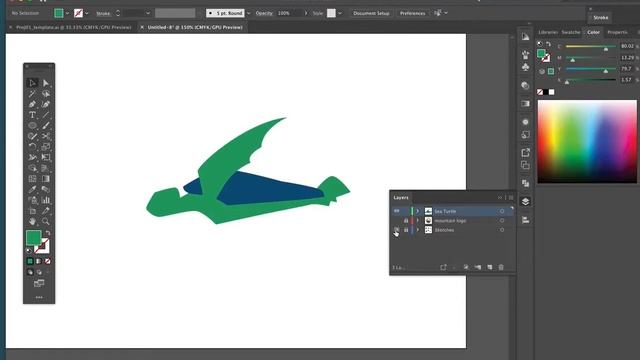Screen dimensions: 640x360
Task: Collapse the Layers panel with double arrows
Action: tap(500, 198)
